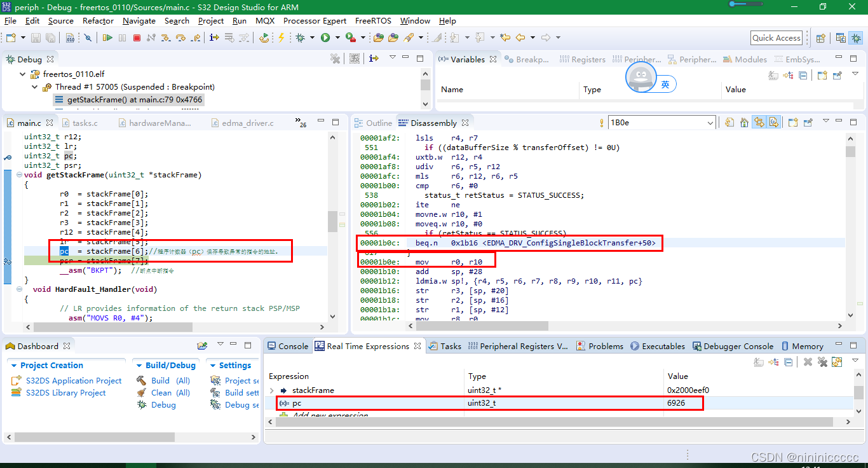Click the yellow lightning Flash icon
The height and width of the screenshot is (468, 868).
click(x=281, y=38)
